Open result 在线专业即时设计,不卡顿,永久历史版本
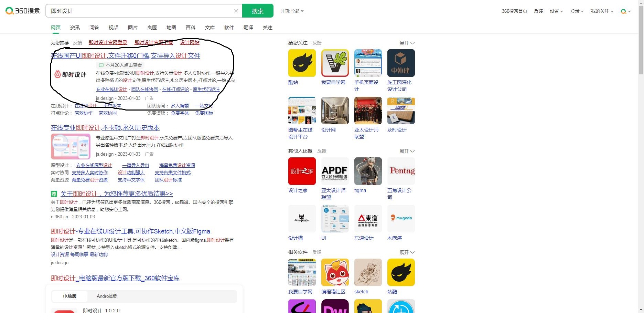 point(105,128)
